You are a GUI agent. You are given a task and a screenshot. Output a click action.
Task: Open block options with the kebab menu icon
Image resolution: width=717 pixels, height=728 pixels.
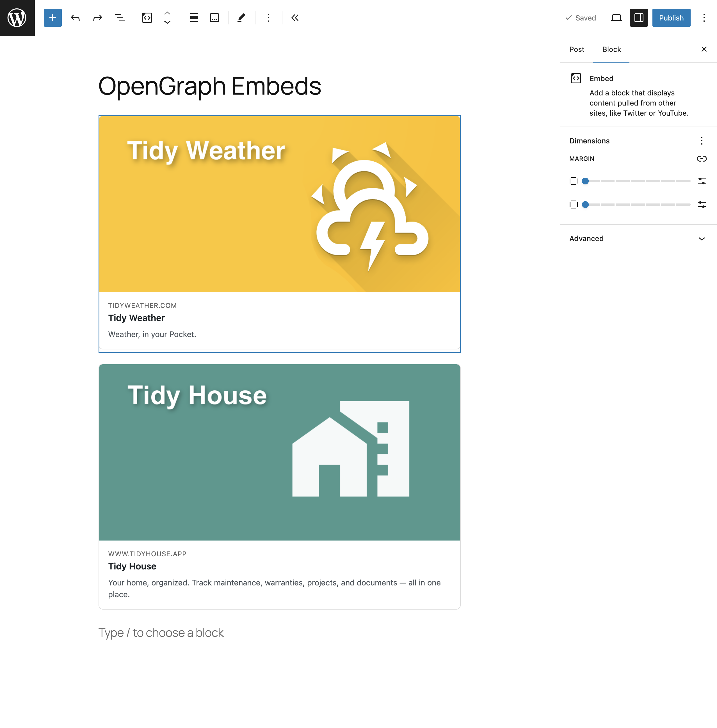(268, 18)
